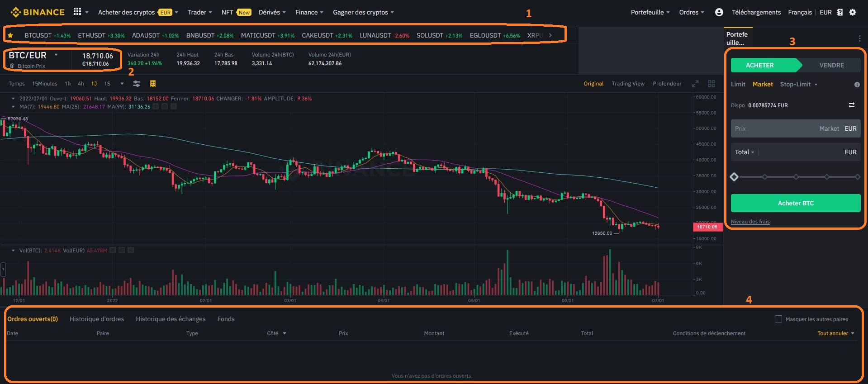Viewport: 868px width, 384px height.
Task: Click the favorites star icon
Action: pos(10,35)
